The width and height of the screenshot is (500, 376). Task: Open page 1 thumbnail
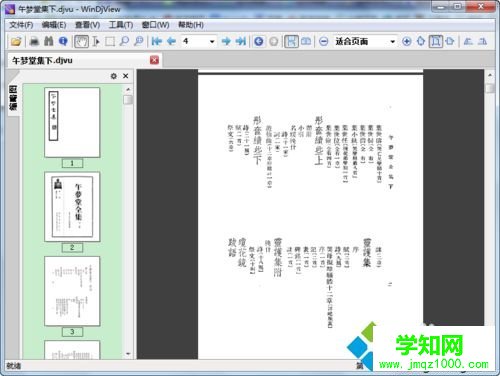[x=72, y=122]
